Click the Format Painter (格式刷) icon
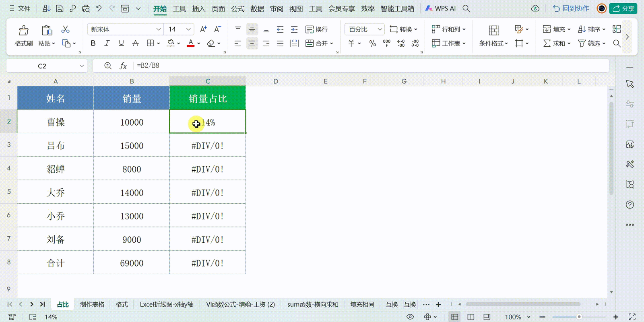Viewport: 644px width, 322px height. point(23,30)
